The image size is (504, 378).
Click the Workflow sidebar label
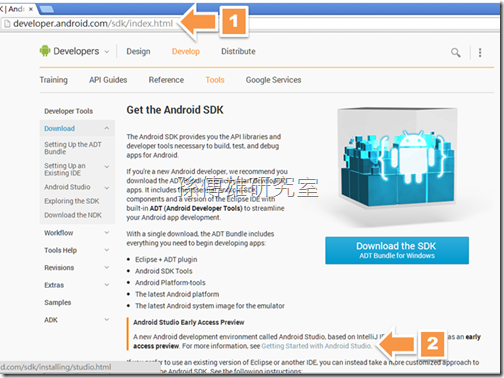(59, 233)
